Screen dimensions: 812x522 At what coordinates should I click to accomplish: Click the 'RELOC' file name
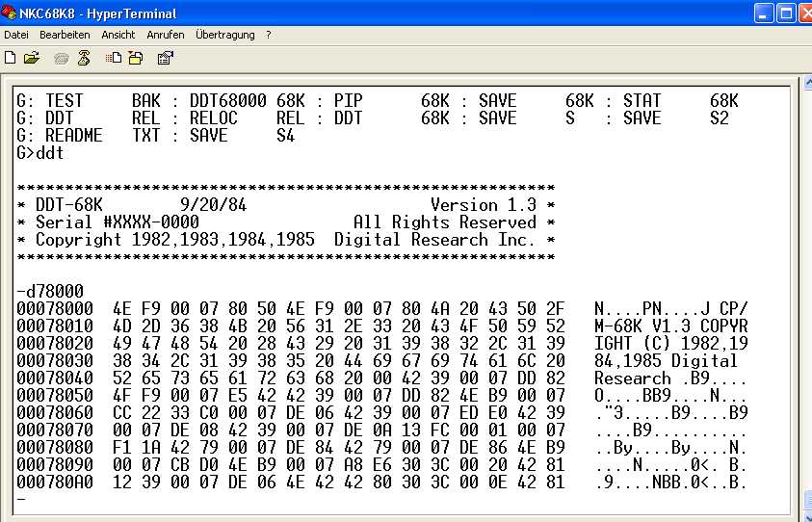pyautogui.click(x=214, y=118)
